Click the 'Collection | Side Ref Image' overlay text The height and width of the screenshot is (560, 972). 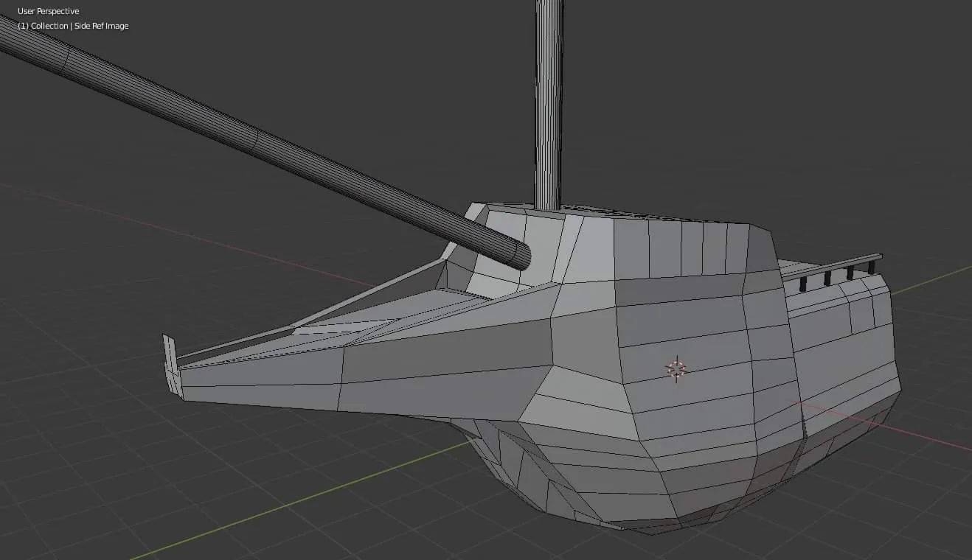[x=73, y=26]
